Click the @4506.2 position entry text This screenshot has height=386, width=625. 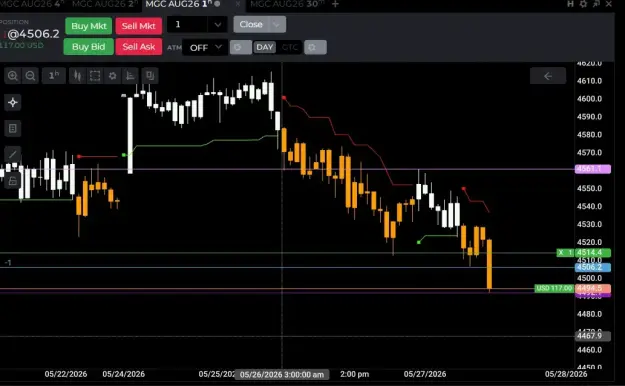[33, 34]
